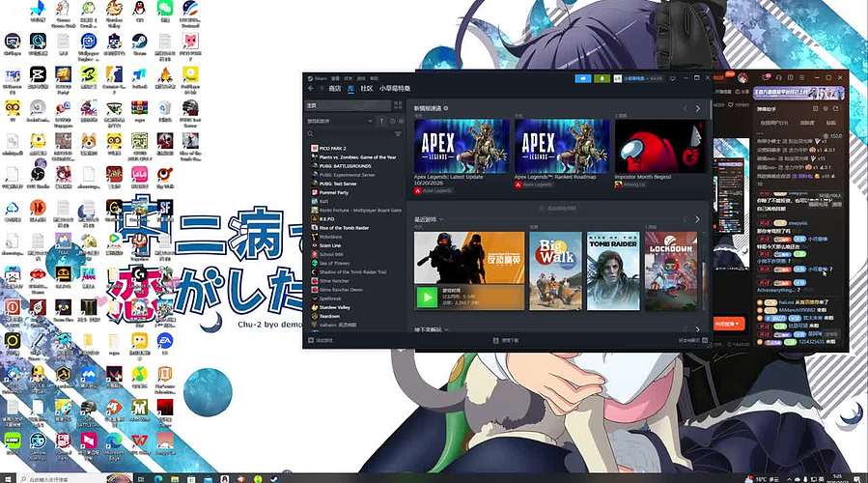Open the Downloads manager at Steam bottom bar
Image resolution: width=868 pixels, height=483 pixels.
pos(505,340)
